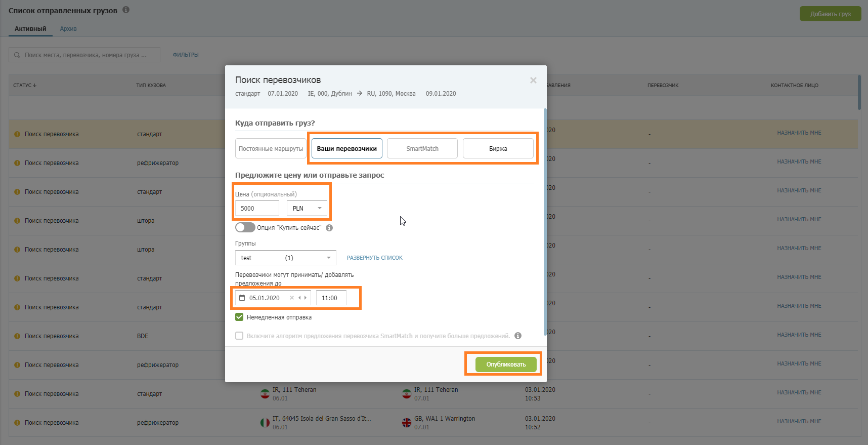The height and width of the screenshot is (445, 868).
Task: Click the price input field showing 5000
Action: coord(257,208)
